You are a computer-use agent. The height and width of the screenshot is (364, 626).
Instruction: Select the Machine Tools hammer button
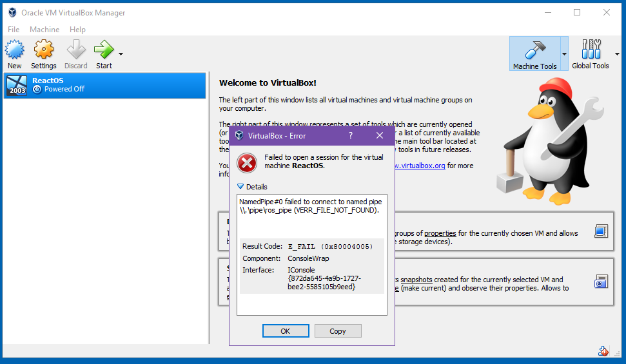(534, 53)
